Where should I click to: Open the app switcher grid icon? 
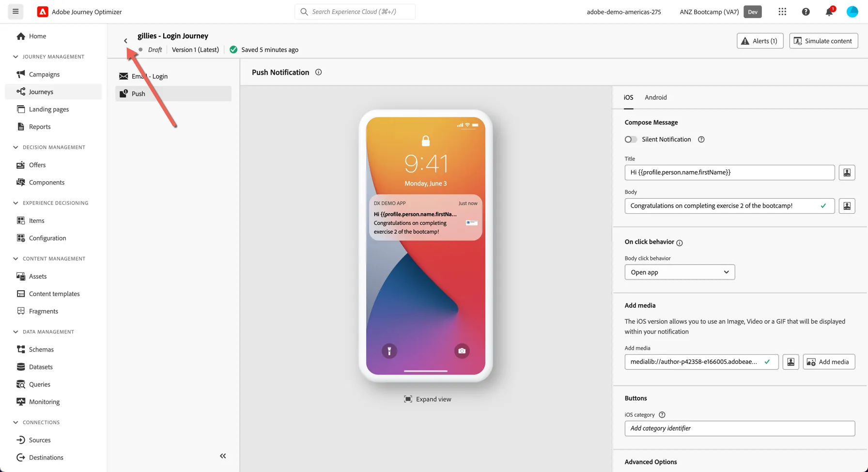tap(782, 12)
